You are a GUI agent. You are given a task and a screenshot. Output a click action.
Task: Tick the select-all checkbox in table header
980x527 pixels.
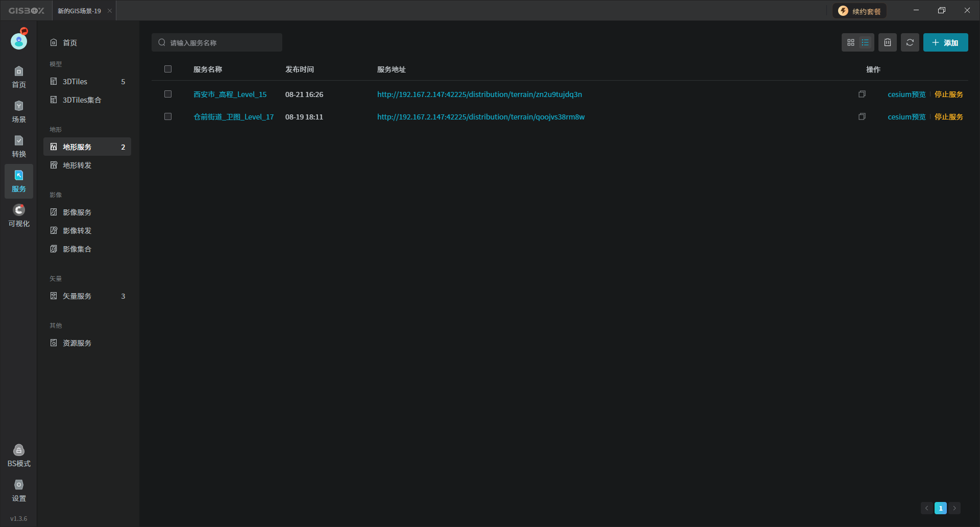tap(168, 69)
